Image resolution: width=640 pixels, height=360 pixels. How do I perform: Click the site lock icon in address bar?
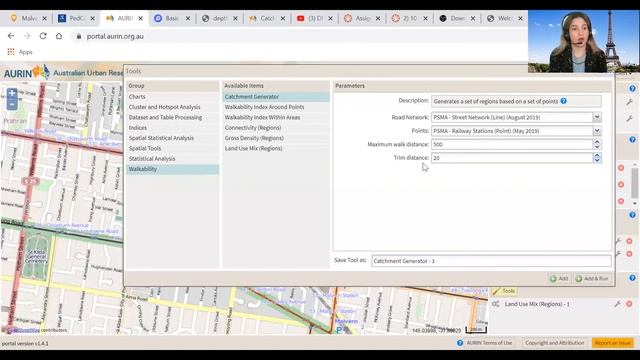click(x=79, y=36)
